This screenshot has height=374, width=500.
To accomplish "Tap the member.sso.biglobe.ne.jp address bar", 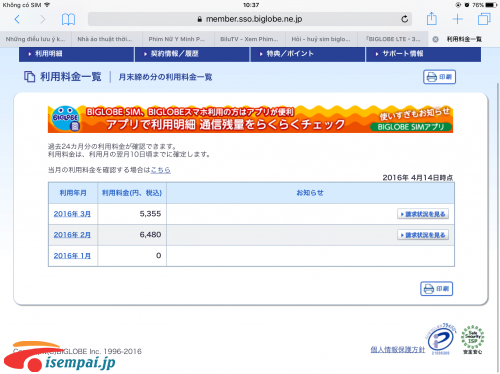I will 250,19.
